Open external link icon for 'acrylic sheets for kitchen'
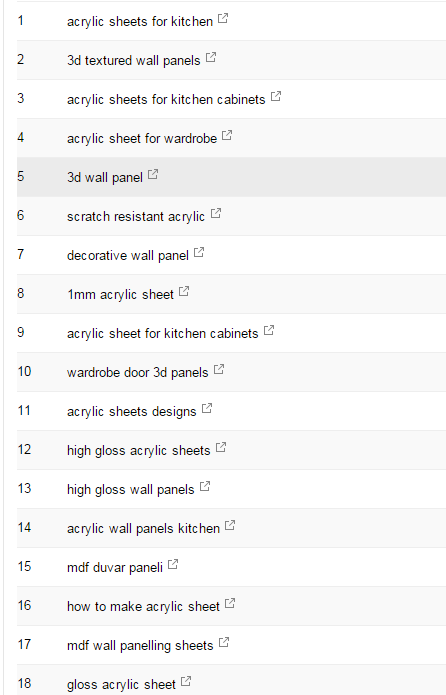Image resolution: width=446 pixels, height=695 pixels. tap(223, 19)
